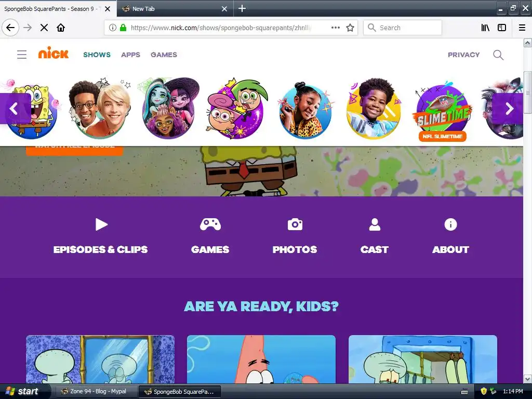Screen dimensions: 532x399
Task: Open the Nick site hamburger menu
Action: [x=22, y=55]
